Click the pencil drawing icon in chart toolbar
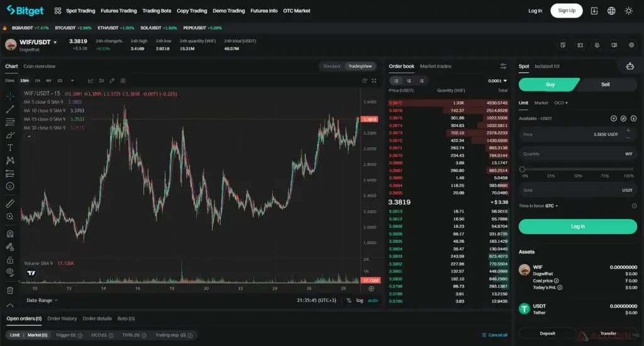The width and height of the screenshot is (644, 346). pyautogui.click(x=112, y=81)
